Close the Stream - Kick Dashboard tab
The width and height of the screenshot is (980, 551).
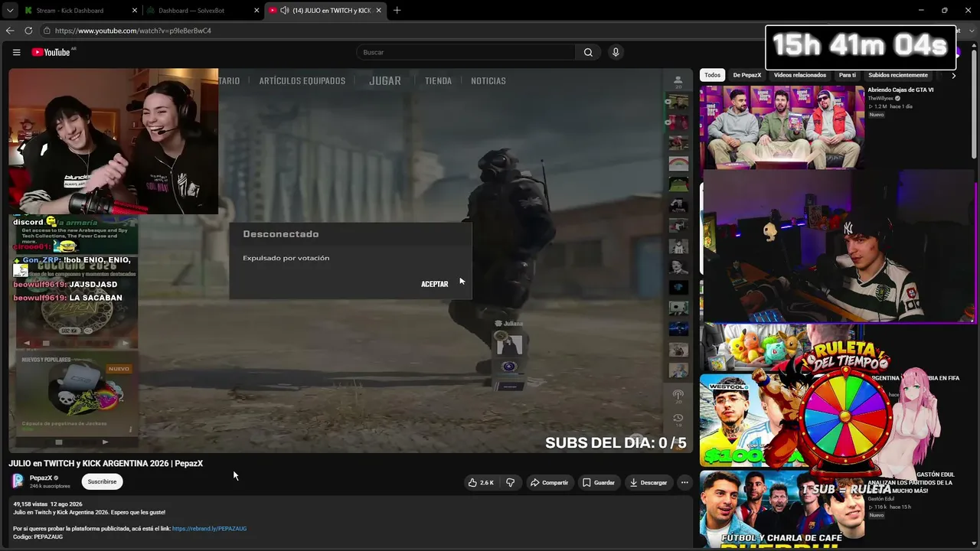click(135, 11)
